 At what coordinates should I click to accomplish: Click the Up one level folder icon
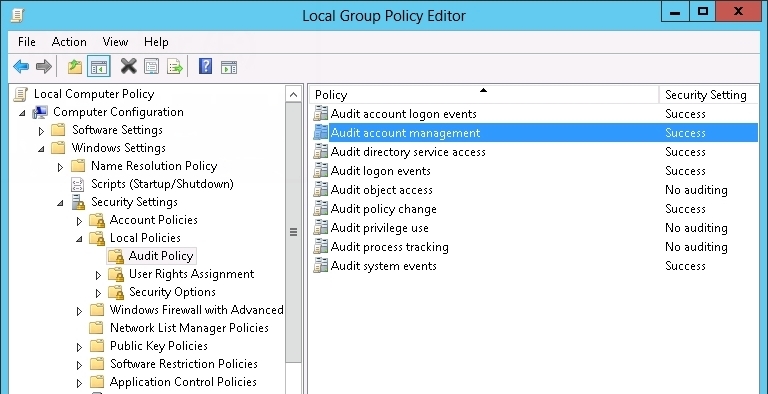tap(74, 66)
